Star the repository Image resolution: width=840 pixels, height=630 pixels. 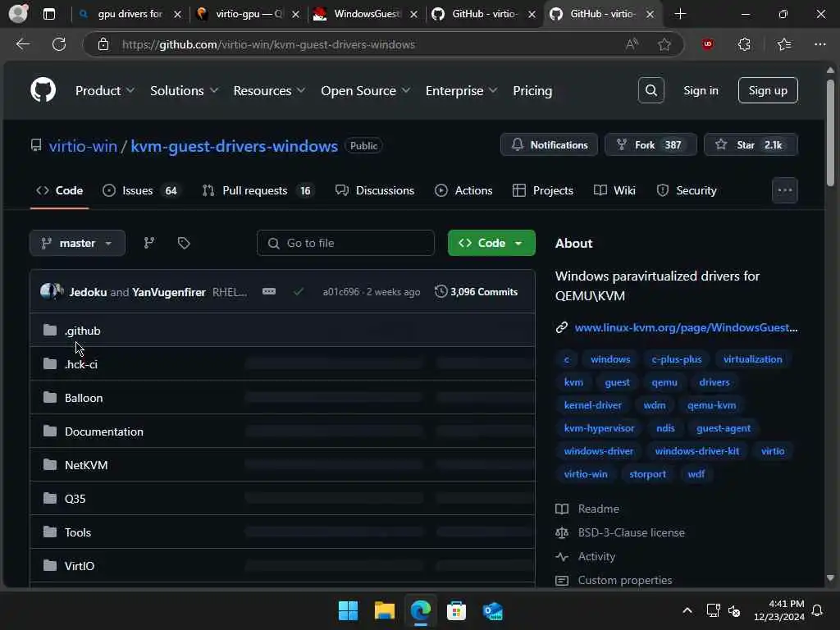pyautogui.click(x=751, y=144)
